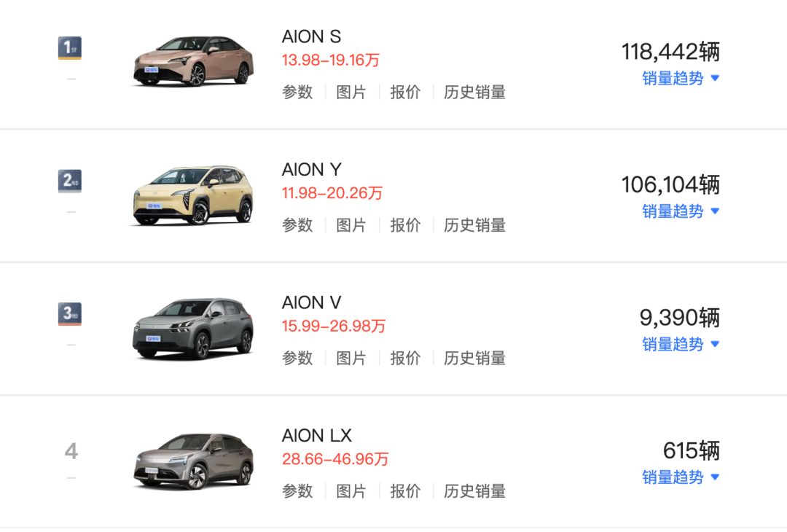
Task: Click the rank 3 bronze badge icon
Action: pos(70,315)
